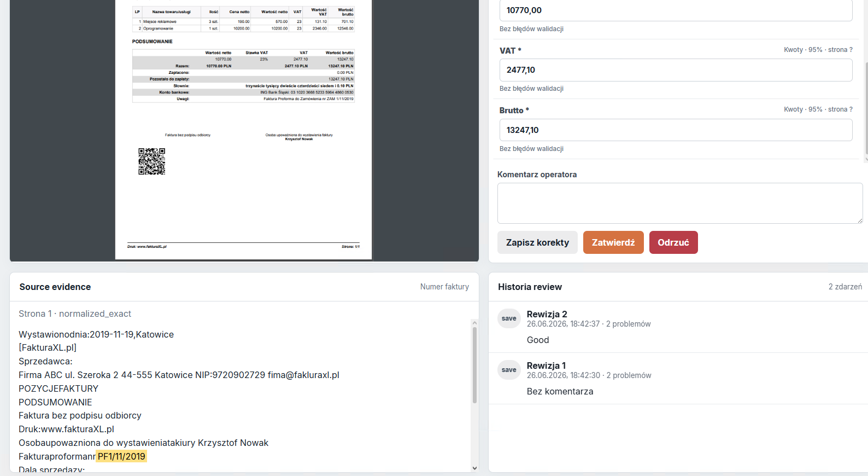Select the Rewizja 2 history entry title
Screen dimensions: 868x476
tap(547, 314)
